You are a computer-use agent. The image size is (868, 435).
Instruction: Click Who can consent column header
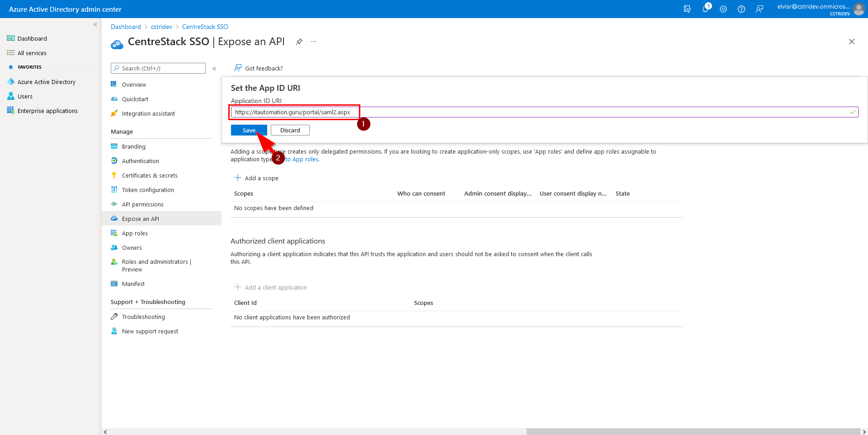[x=421, y=193]
